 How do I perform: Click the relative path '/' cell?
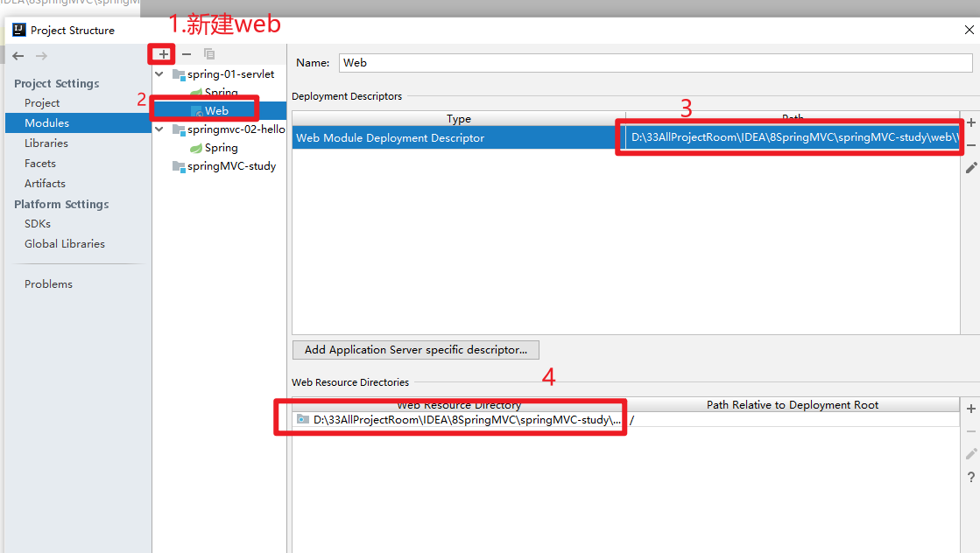click(x=793, y=419)
